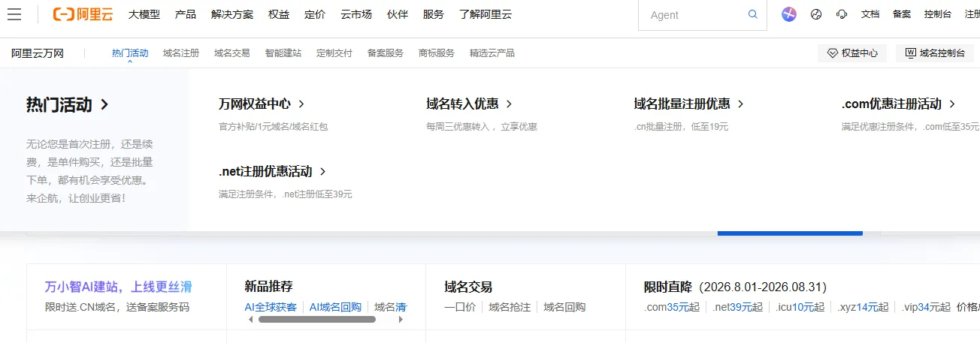Click the 新品推荐 horizontal scrollbar thumb
This screenshot has height=343, width=980.
317,320
